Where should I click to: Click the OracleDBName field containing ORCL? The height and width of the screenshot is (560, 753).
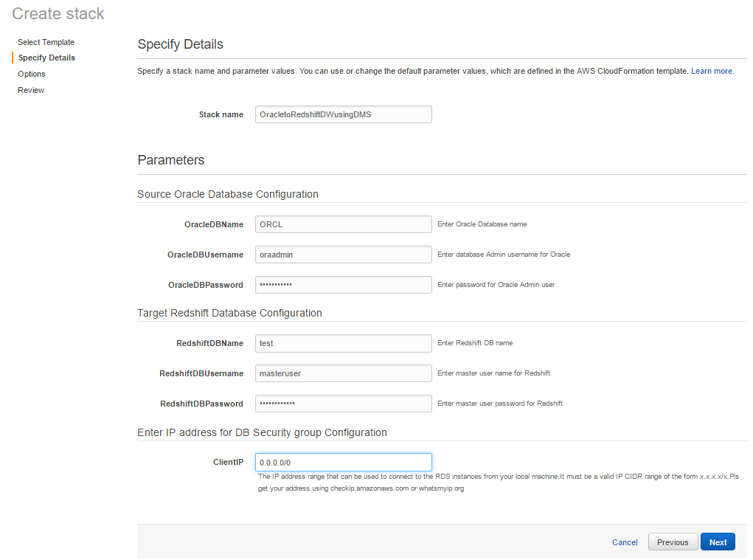click(x=343, y=224)
